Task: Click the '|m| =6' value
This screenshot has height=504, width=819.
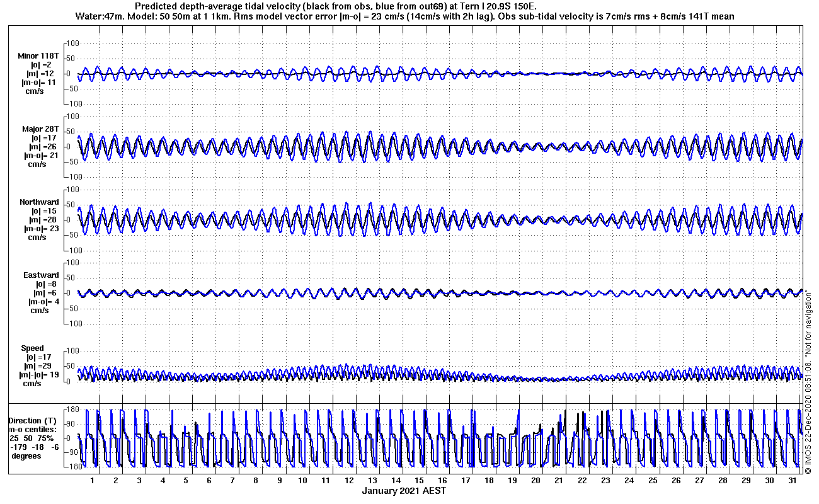Action: pyautogui.click(x=45, y=293)
